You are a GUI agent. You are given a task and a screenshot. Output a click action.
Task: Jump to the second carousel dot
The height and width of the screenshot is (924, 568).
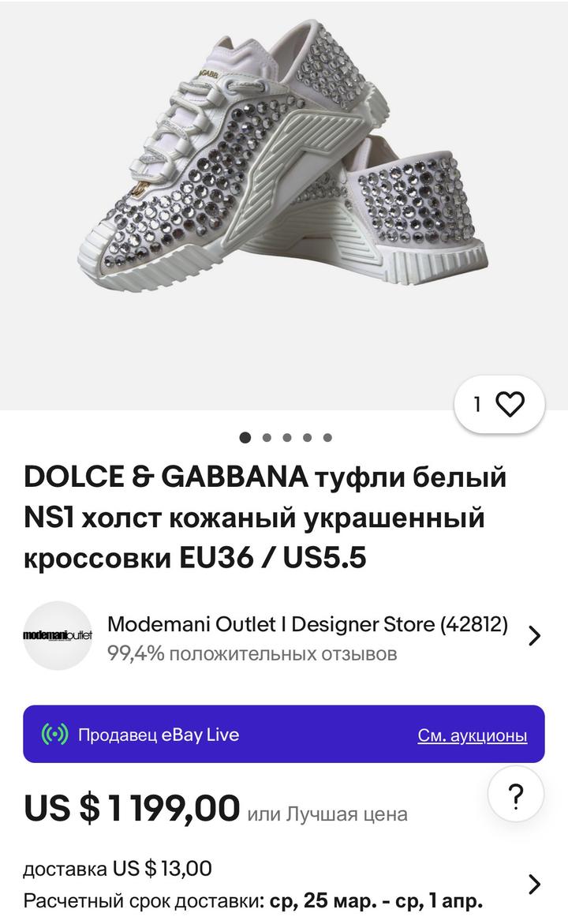pyautogui.click(x=267, y=437)
